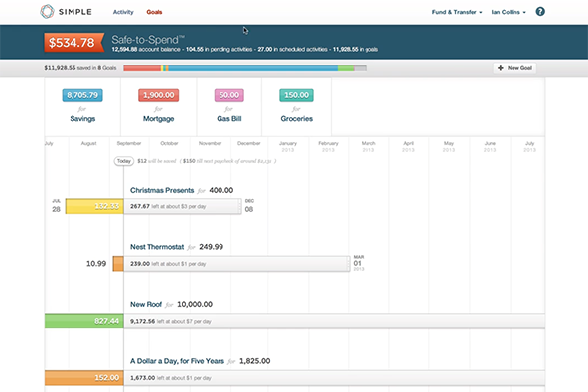Open the New Roof goal

pyautogui.click(x=145, y=305)
